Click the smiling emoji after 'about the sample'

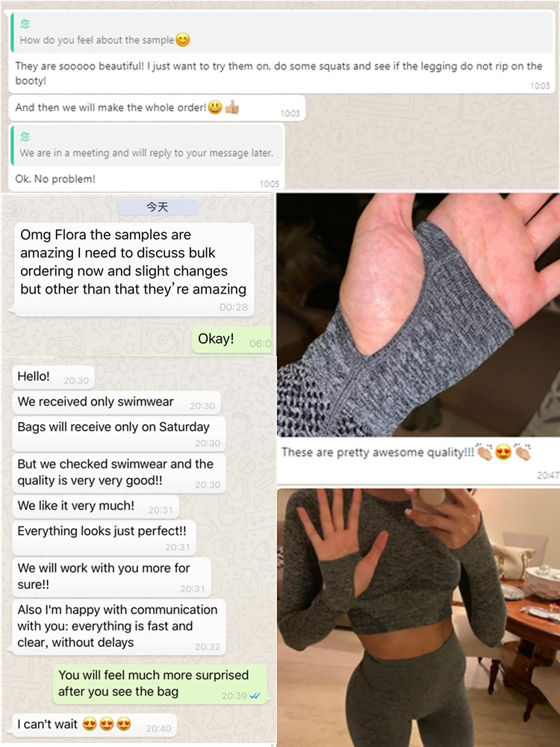coord(183,40)
